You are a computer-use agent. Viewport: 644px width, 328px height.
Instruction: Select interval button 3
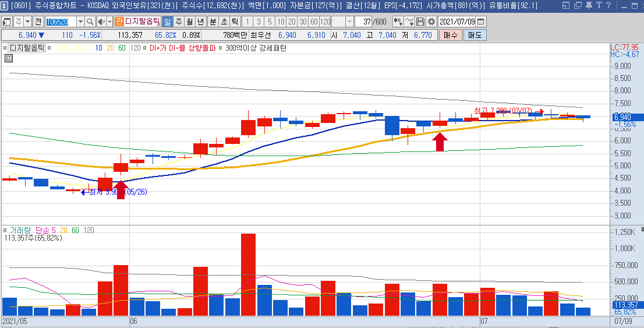(x=259, y=22)
